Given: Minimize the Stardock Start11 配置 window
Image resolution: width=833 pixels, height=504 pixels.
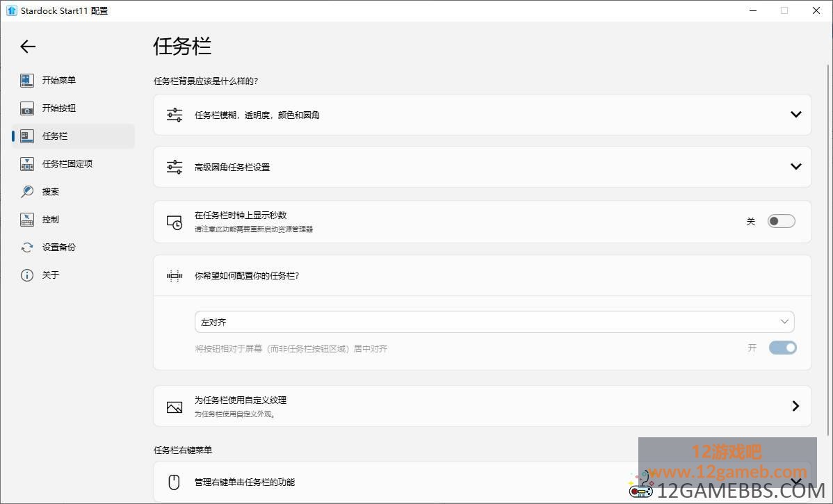Looking at the screenshot, I should (x=753, y=10).
